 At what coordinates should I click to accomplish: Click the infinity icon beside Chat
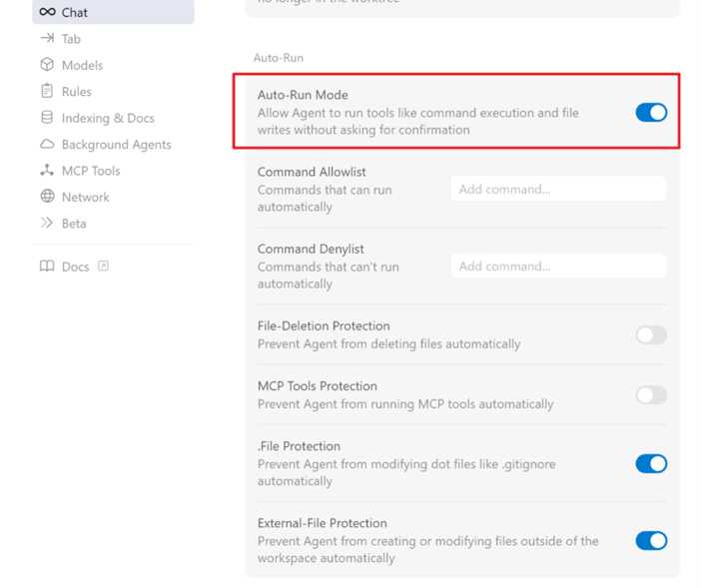point(47,12)
